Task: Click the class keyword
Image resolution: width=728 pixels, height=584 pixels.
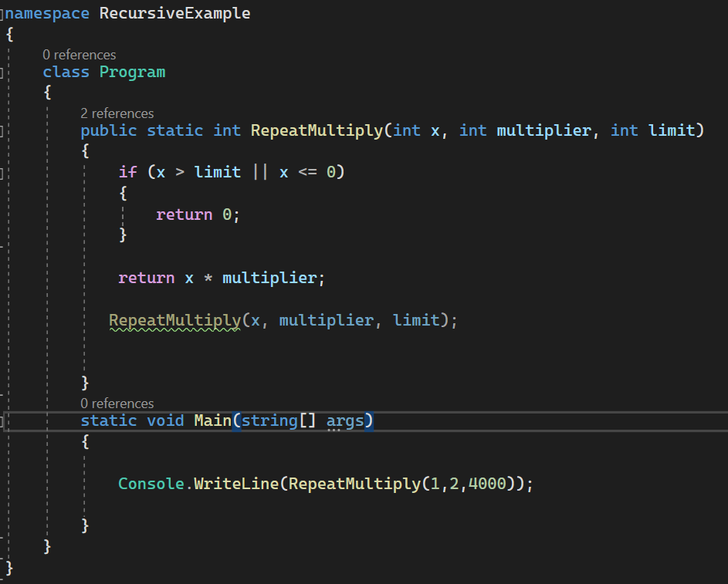Action: [66, 72]
